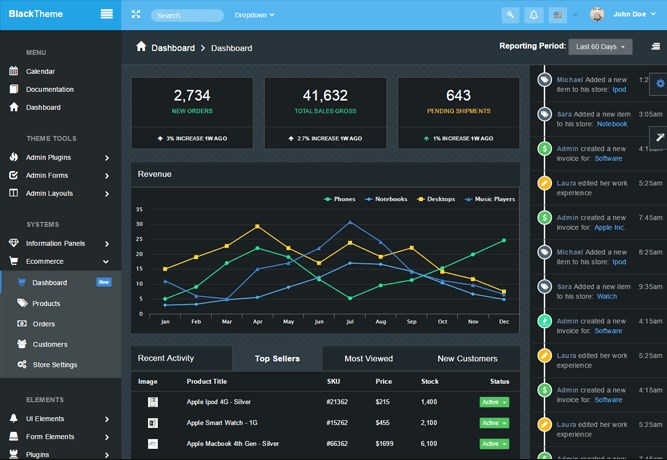Click the fullscreen expand icon
667x460 pixels.
coord(136,15)
